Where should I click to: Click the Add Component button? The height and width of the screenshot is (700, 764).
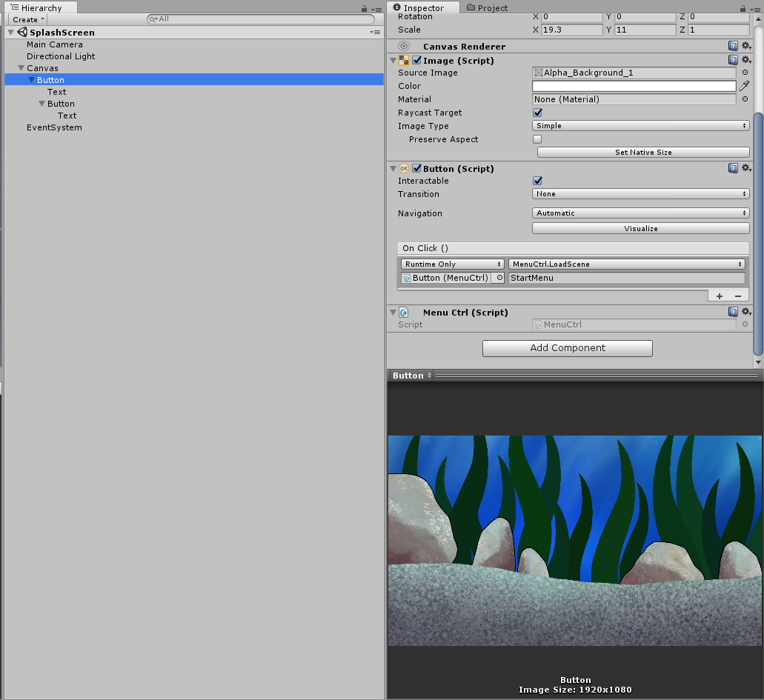click(567, 348)
